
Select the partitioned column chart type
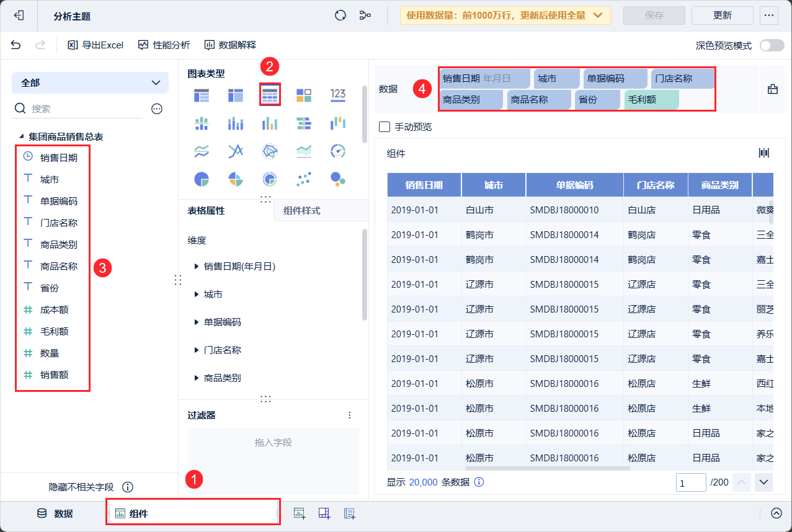(202, 123)
